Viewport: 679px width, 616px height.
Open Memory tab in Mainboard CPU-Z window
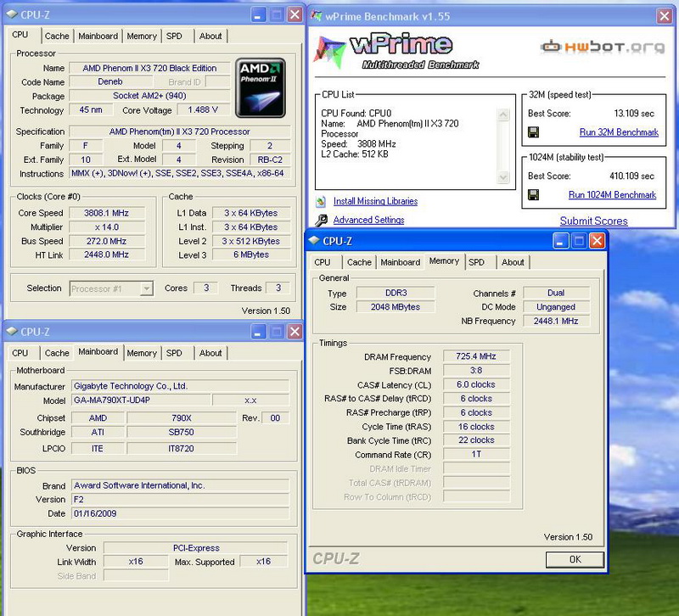tap(142, 353)
